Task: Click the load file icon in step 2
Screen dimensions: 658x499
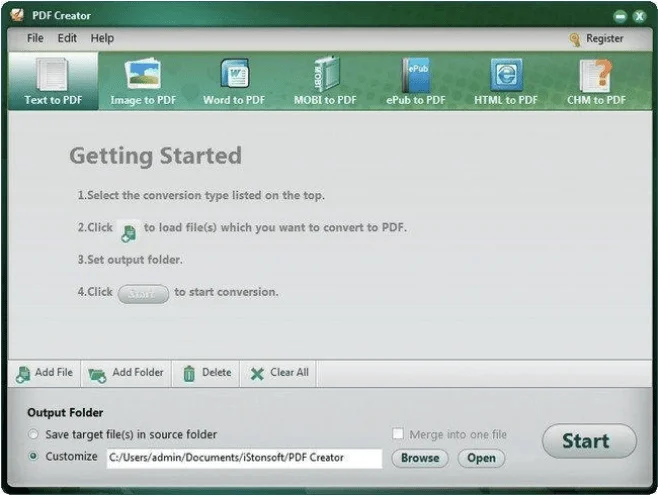Action: click(x=128, y=232)
